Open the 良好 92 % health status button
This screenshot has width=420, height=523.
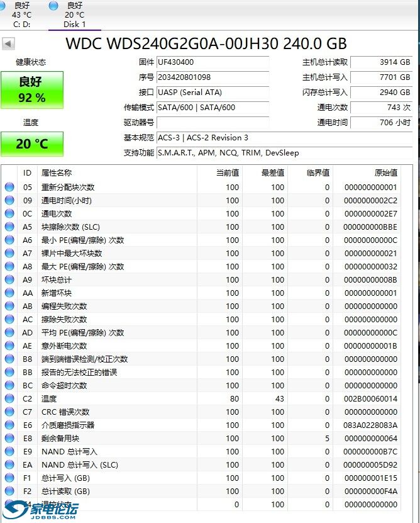click(32, 90)
